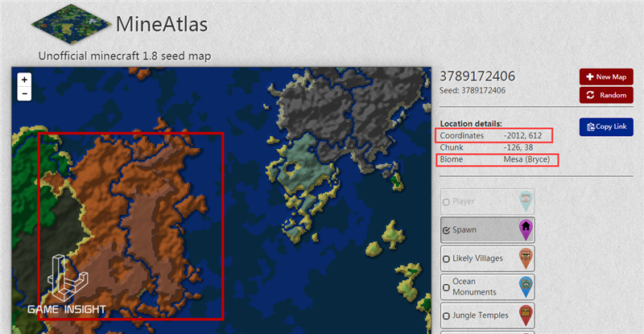Screen dimensions: 644x334
Task: Click the purple Spawn house pin icon
Action: click(x=526, y=229)
